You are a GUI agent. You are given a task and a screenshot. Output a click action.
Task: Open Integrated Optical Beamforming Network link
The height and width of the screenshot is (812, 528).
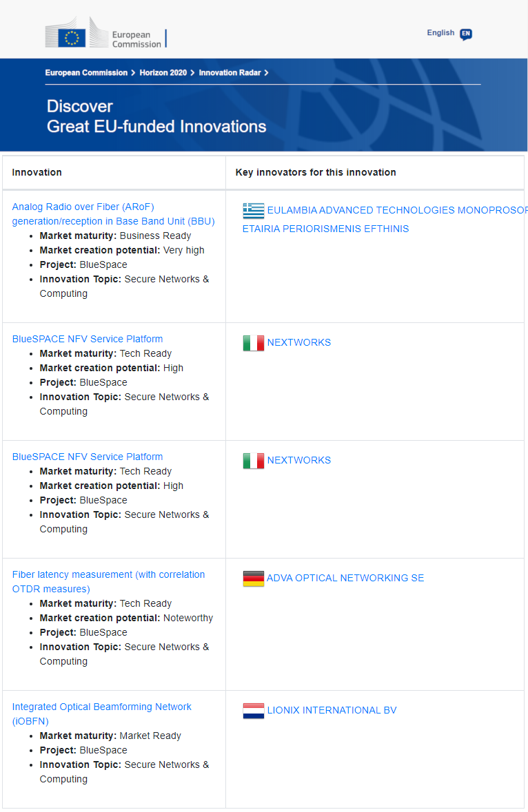pos(101,714)
